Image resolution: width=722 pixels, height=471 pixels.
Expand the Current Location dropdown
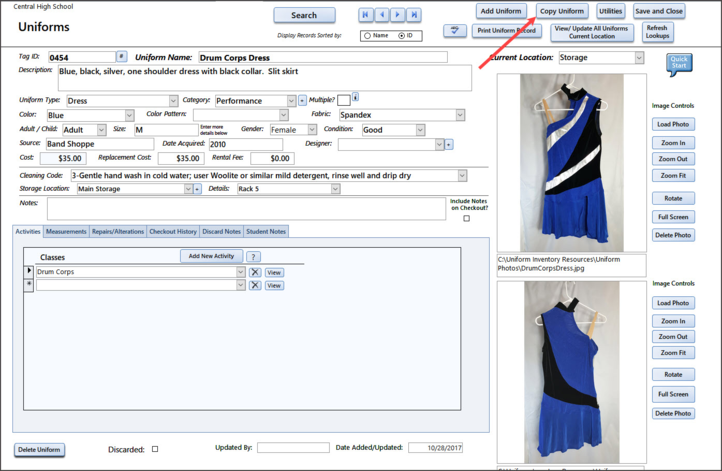[639, 58]
